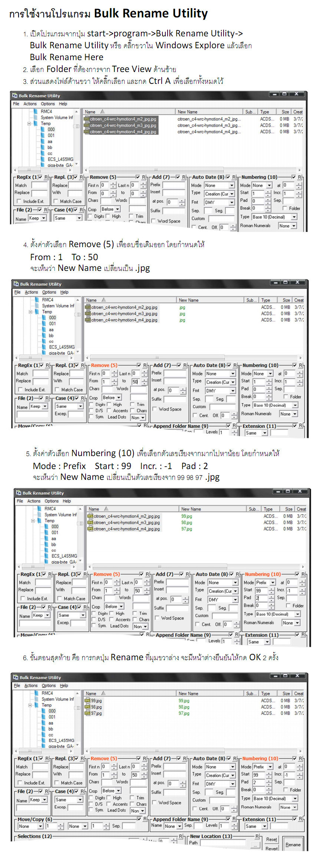The image size is (314, 868).
Task: Click Bulk Rename Utility title icon in step 3 window
Action: (15, 95)
